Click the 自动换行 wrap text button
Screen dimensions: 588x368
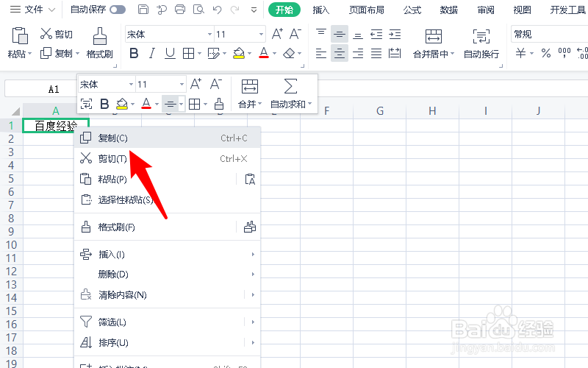pyautogui.click(x=481, y=43)
